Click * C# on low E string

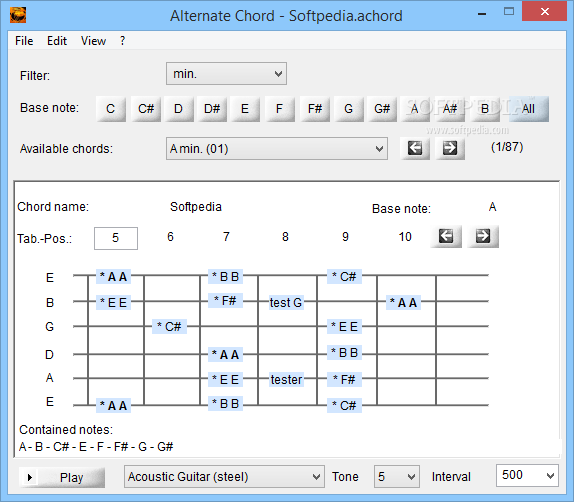[x=344, y=405]
